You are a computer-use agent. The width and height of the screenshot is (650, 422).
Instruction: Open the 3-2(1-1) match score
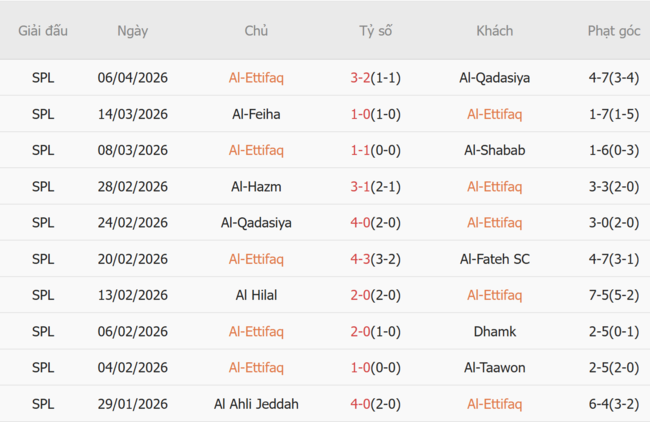click(376, 77)
